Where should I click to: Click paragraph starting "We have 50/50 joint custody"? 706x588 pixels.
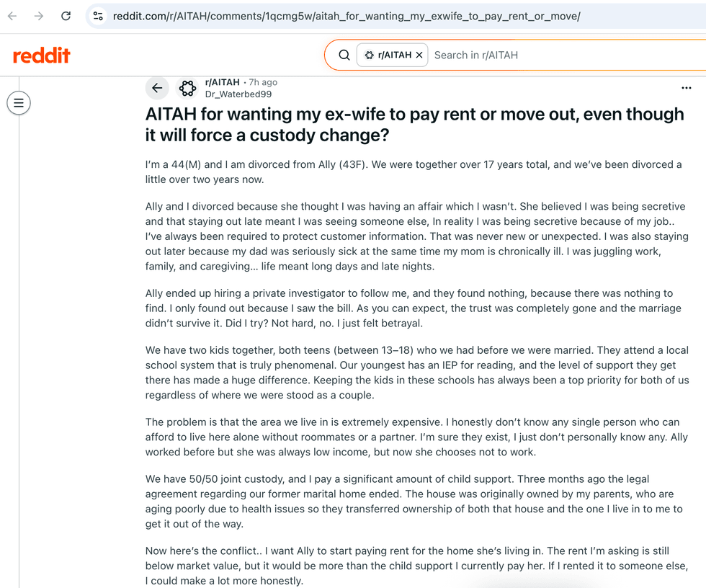click(x=414, y=502)
